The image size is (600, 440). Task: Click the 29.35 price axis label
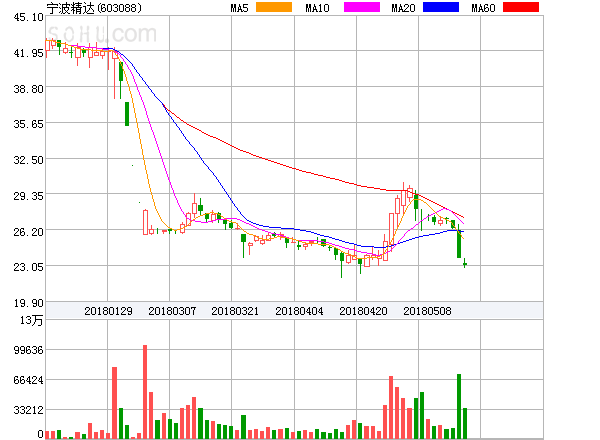click(29, 196)
